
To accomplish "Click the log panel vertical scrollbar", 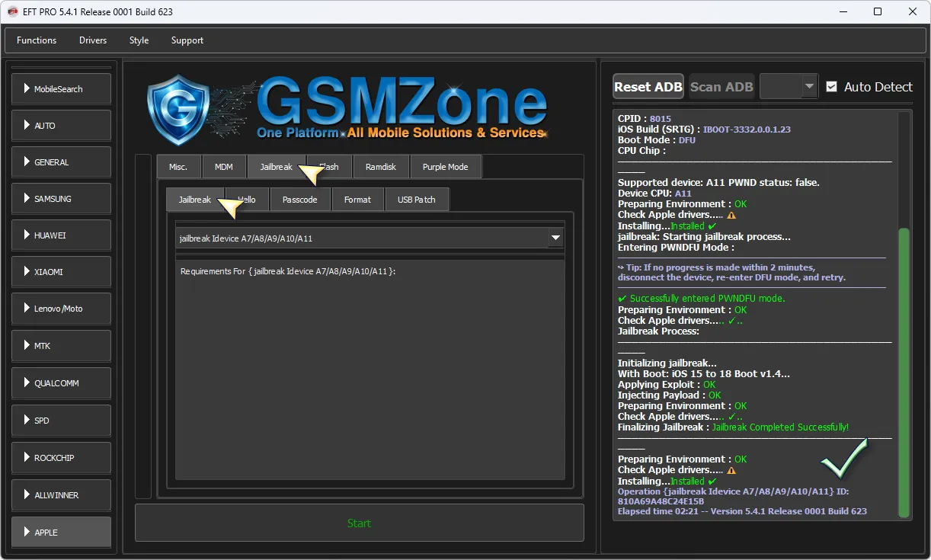I will [x=904, y=372].
